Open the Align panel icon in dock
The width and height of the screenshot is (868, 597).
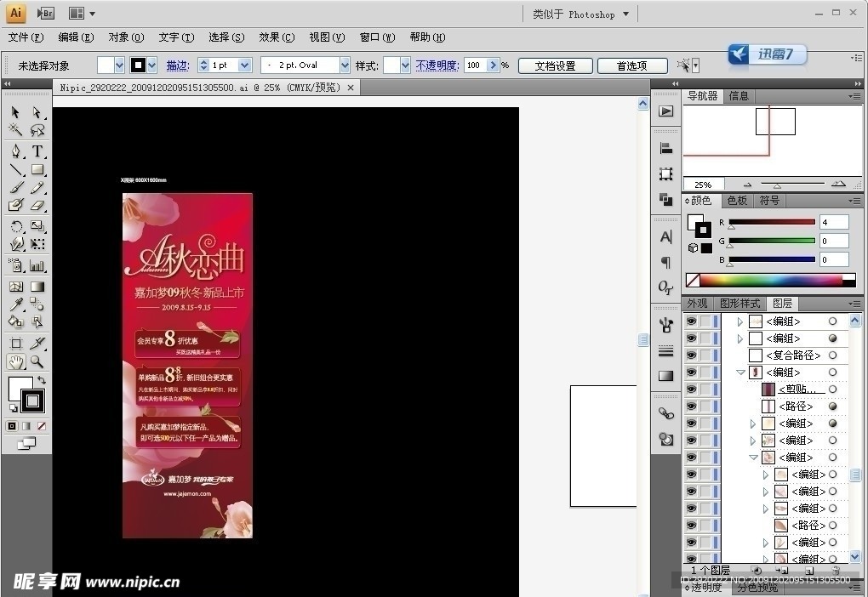click(666, 148)
